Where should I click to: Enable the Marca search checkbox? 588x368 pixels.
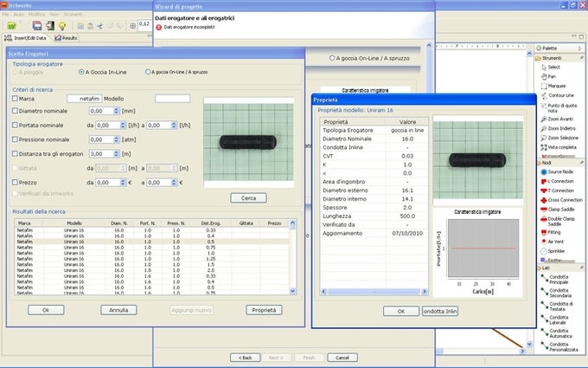[x=16, y=99]
